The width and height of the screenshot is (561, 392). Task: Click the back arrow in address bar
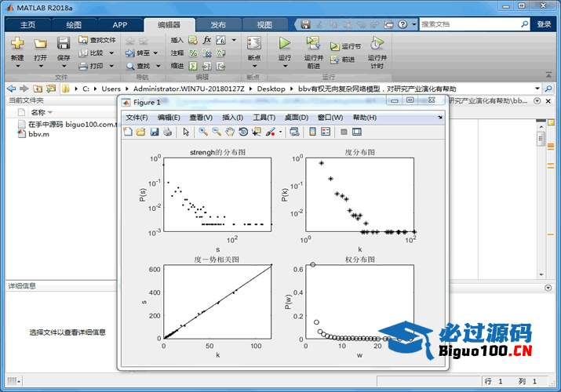point(12,89)
